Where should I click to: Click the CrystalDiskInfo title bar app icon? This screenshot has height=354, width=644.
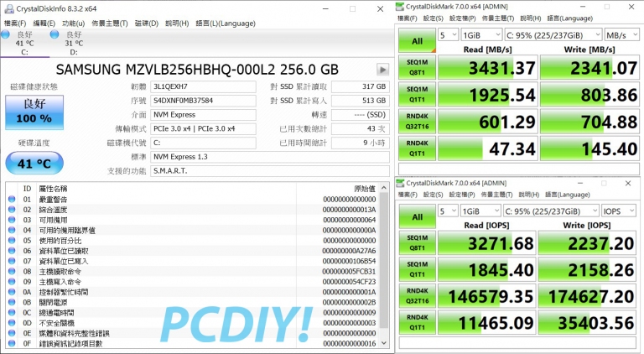[8, 8]
